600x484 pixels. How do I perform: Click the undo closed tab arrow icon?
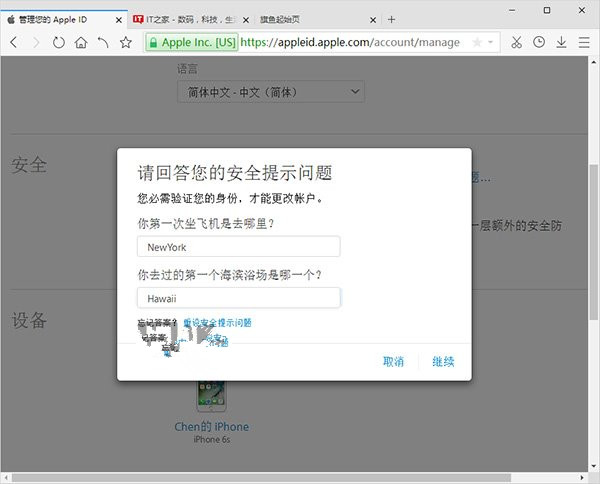tap(103, 42)
